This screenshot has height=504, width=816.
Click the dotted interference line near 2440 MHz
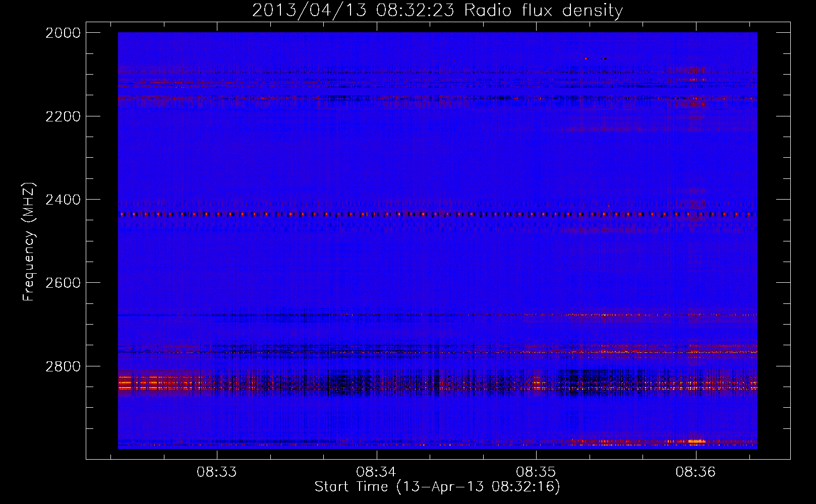pyautogui.click(x=437, y=214)
